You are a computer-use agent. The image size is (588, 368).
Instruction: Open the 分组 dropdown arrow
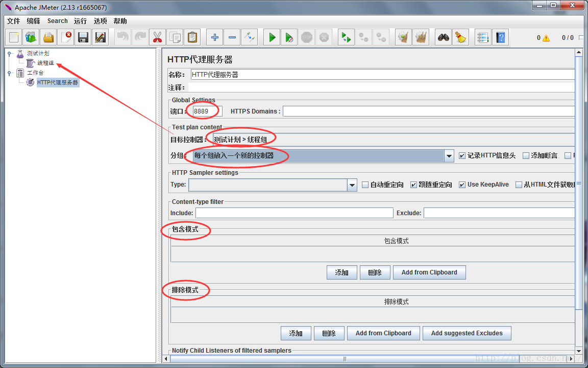449,155
